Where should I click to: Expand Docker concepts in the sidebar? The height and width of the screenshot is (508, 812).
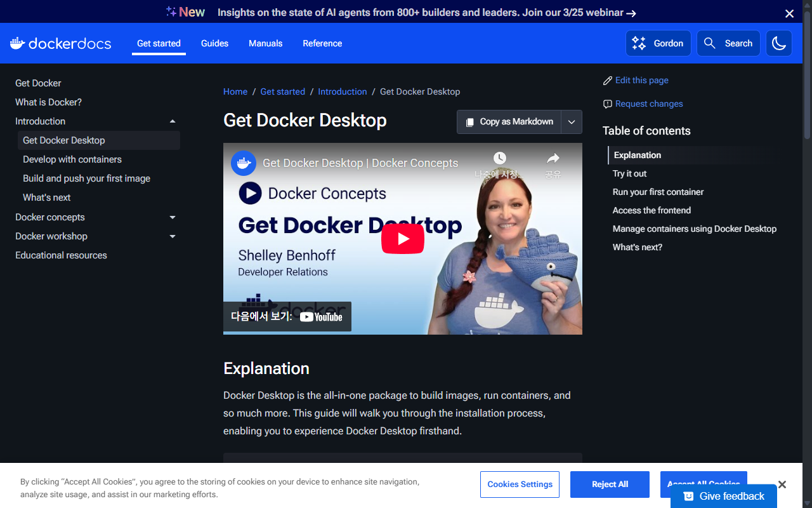(x=172, y=217)
